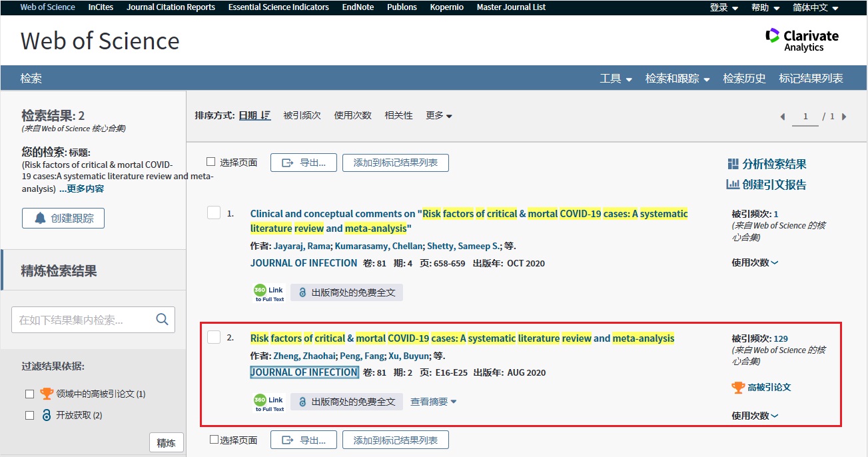This screenshot has width=868, height=457.
Task: Sort results by 日期
Action: point(254,115)
